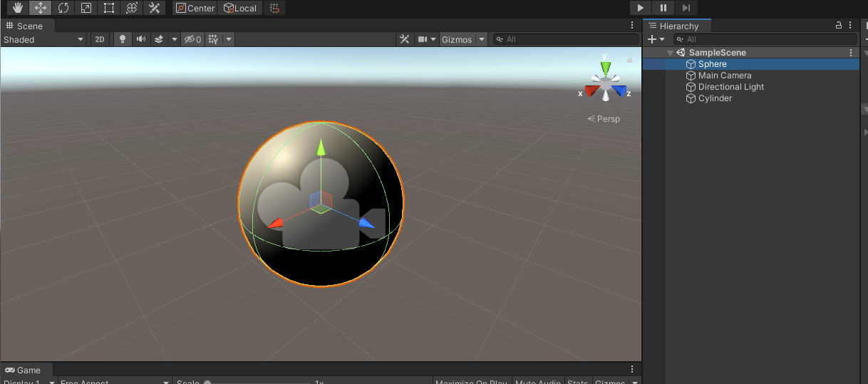Image resolution: width=868 pixels, height=384 pixels.
Task: Start Play mode
Action: point(641,8)
